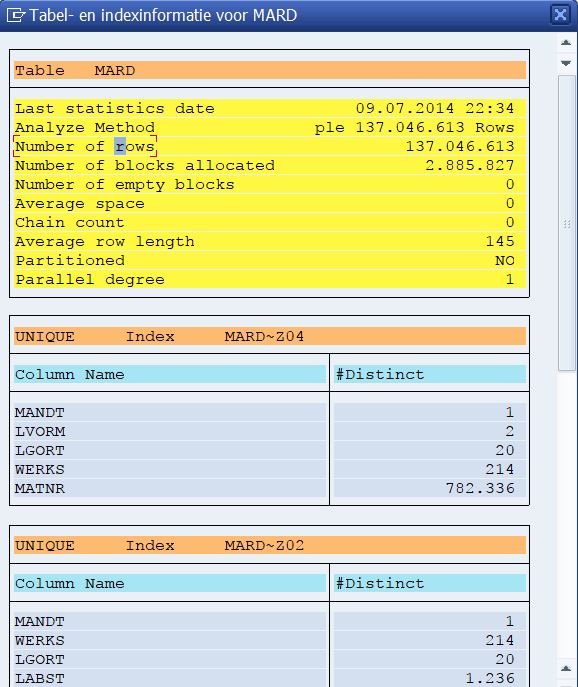Click the 'Partitioned' NO value
Screen dimensions: 578x687
505,261
